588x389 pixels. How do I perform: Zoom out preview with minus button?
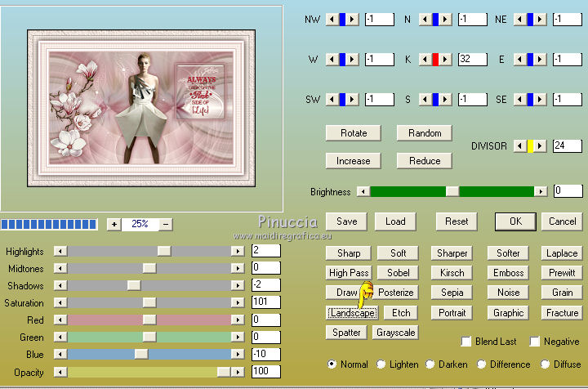(166, 224)
